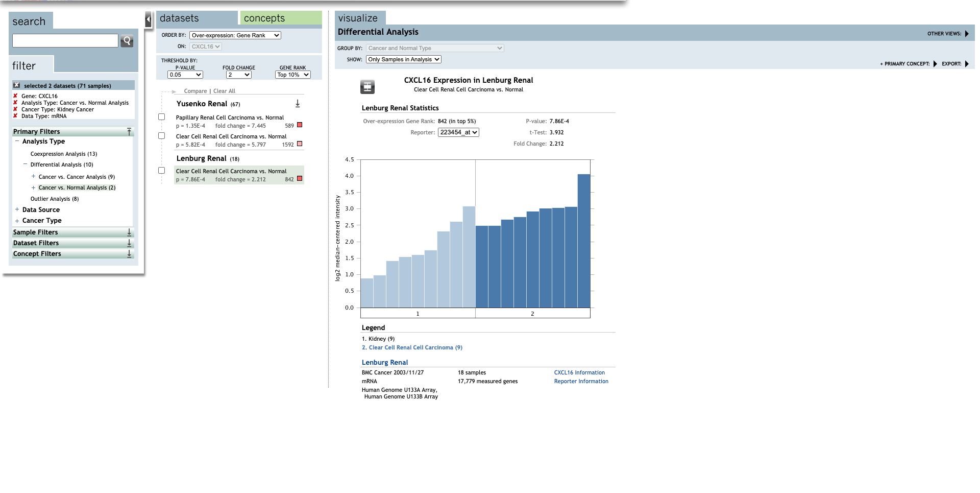Expand Cancer vs. Cancer Analysis node
This screenshot has height=493, width=980.
[33, 176]
